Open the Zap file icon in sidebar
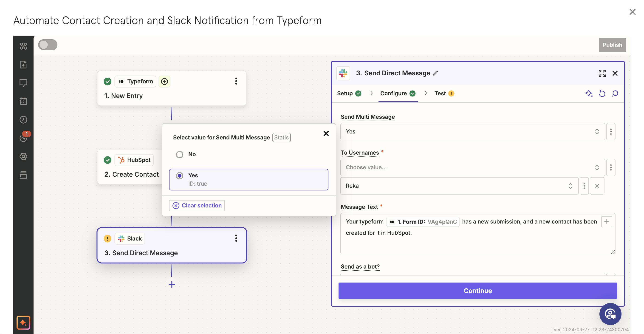This screenshot has height=334, width=644. pos(23,65)
